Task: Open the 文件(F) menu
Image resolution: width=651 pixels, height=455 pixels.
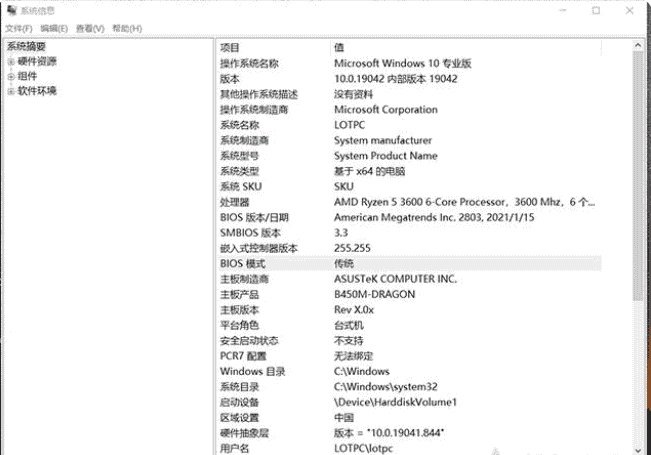Action: [x=19, y=28]
